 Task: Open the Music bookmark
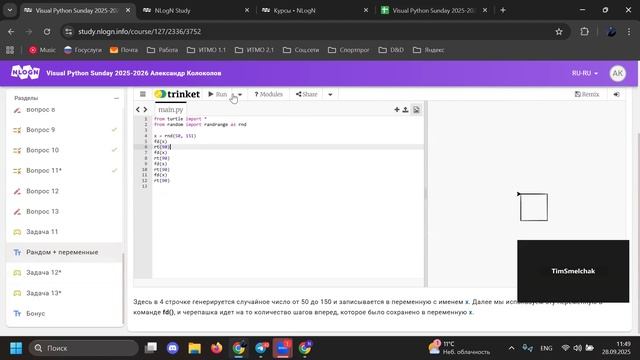click(x=42, y=50)
